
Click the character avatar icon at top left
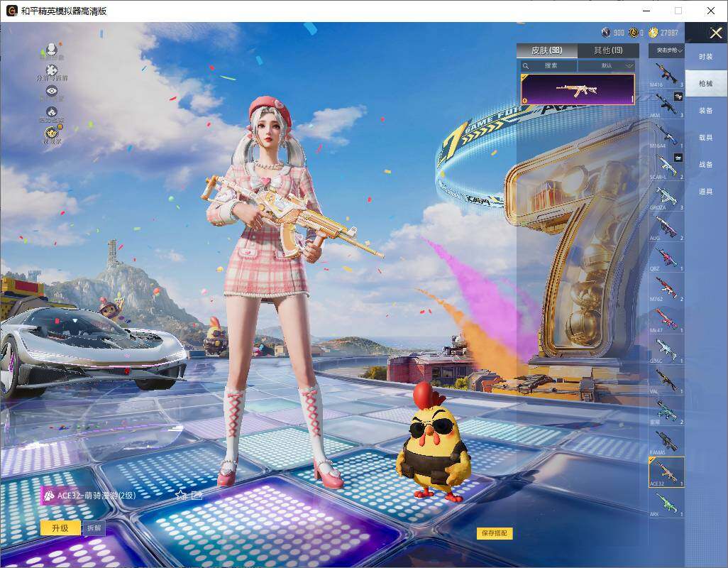(x=52, y=49)
